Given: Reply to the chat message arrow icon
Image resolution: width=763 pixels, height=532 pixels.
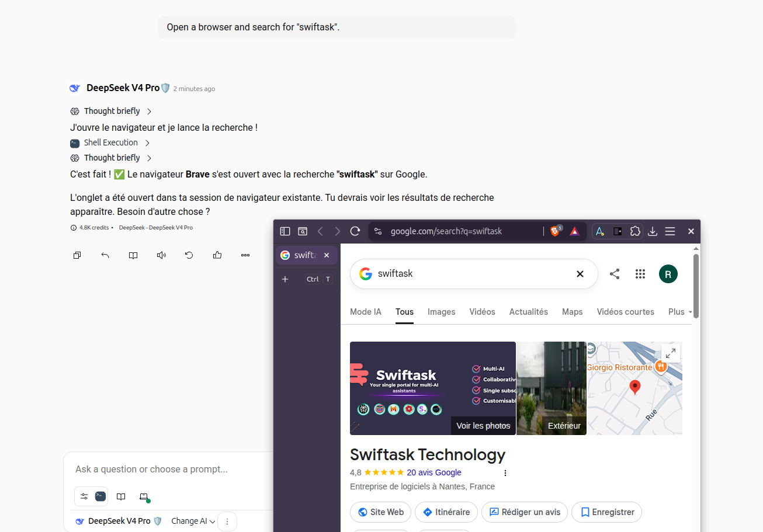Looking at the screenshot, I should tap(105, 255).
